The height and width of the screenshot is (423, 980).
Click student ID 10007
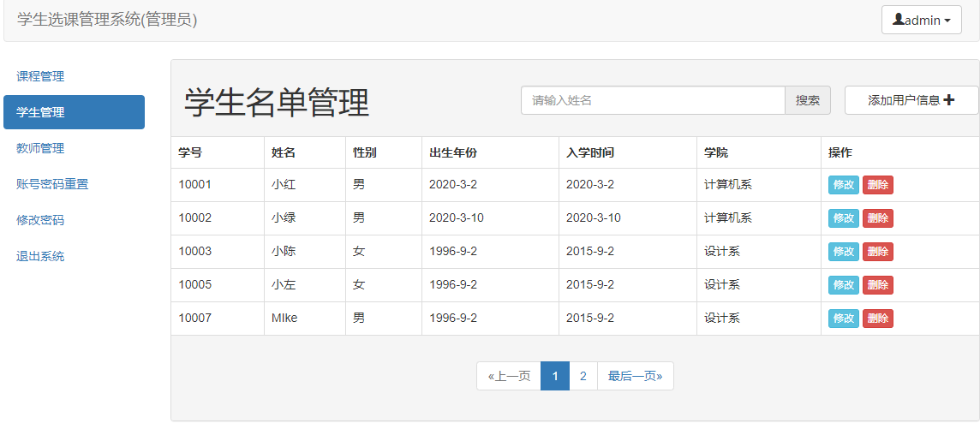pyautogui.click(x=195, y=319)
